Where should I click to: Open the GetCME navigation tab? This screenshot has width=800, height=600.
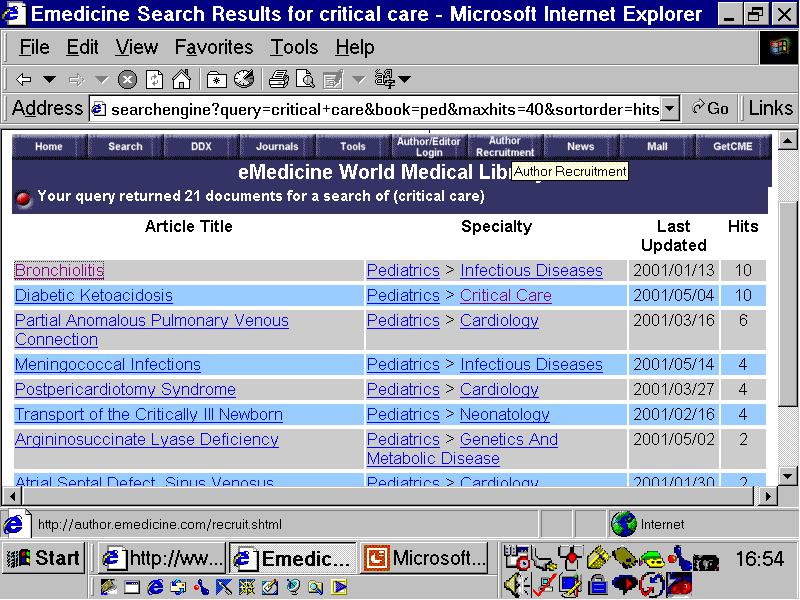point(733,146)
